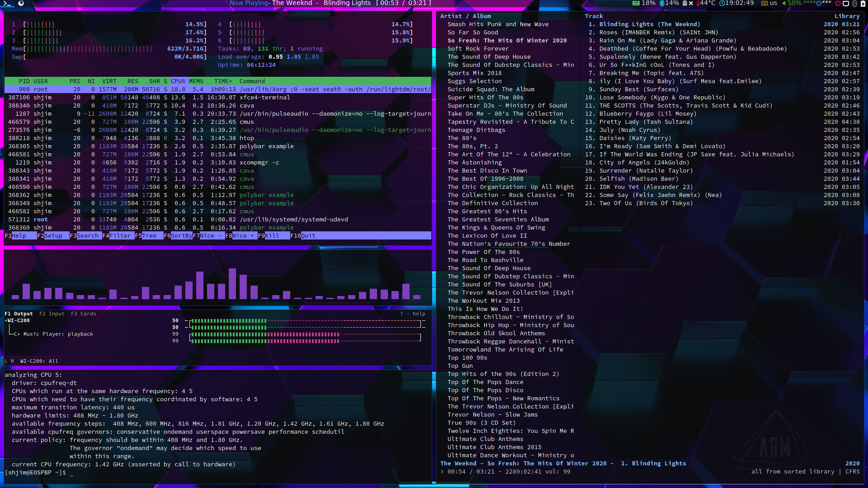Sort htop by the Command column header
The image size is (868, 488).
pyautogui.click(x=252, y=81)
